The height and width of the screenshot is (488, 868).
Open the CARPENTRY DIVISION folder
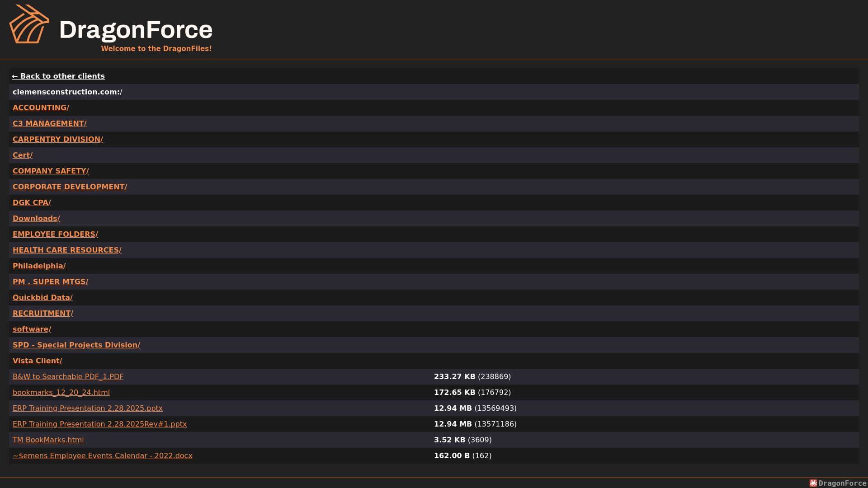click(58, 139)
